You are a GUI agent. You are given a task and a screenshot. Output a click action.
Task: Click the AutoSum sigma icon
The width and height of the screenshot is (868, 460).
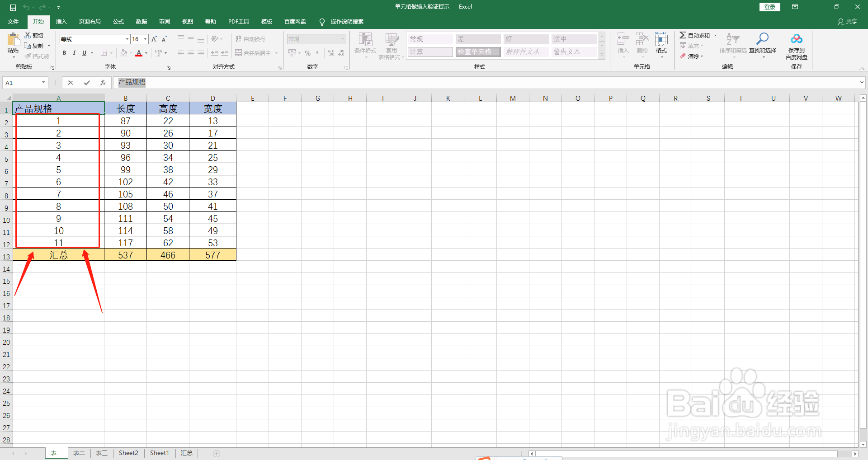pos(683,35)
